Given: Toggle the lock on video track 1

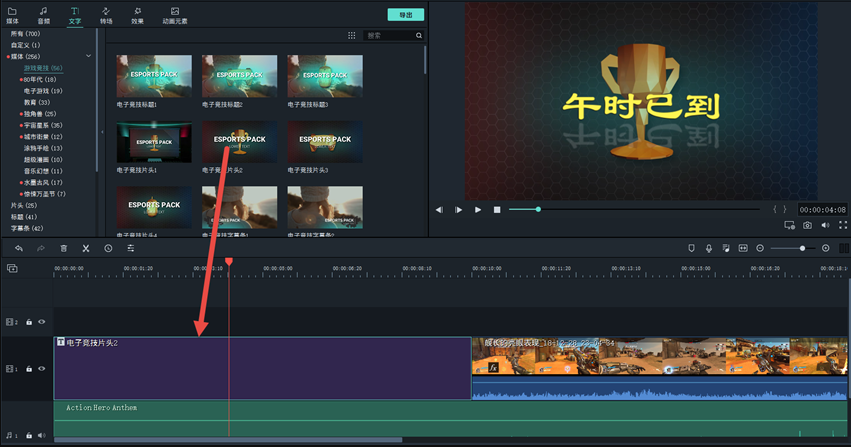Looking at the screenshot, I should (x=29, y=369).
